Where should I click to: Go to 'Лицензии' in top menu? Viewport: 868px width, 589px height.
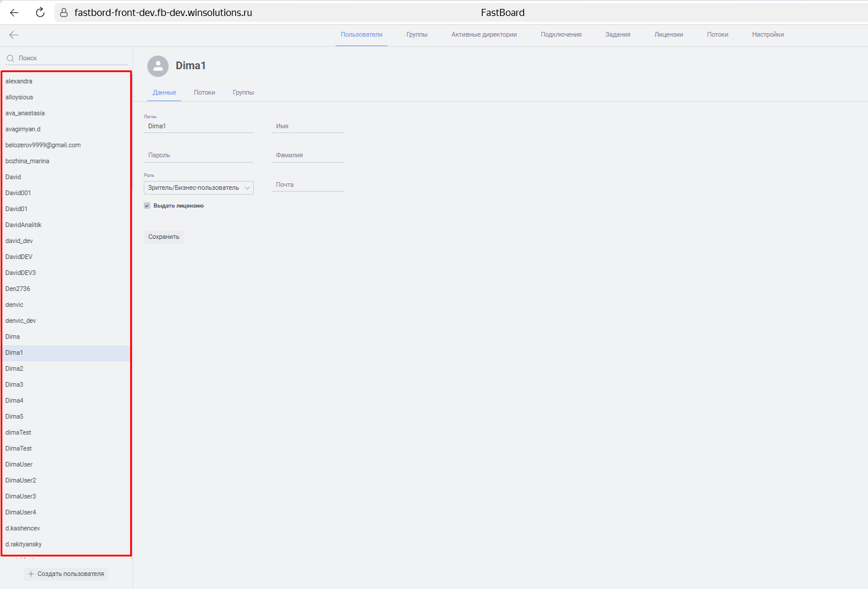point(668,35)
